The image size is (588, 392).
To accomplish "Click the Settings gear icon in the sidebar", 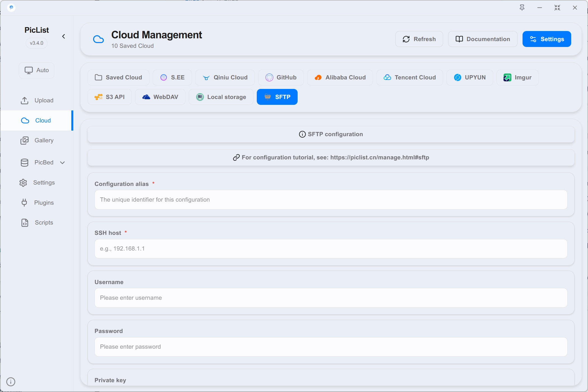I will (x=23, y=183).
